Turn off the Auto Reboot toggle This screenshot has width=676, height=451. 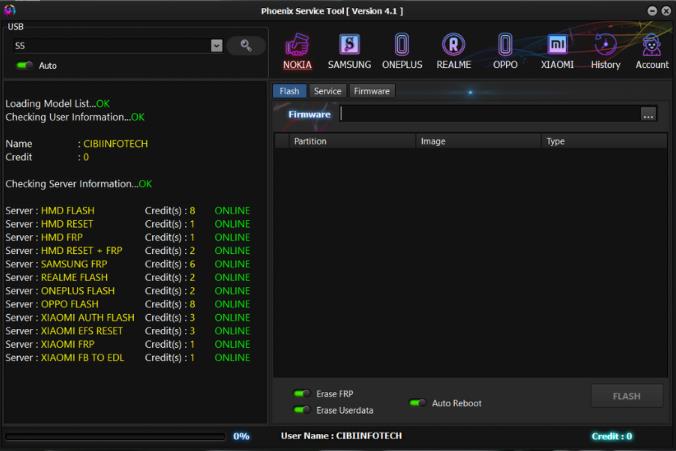(x=417, y=403)
